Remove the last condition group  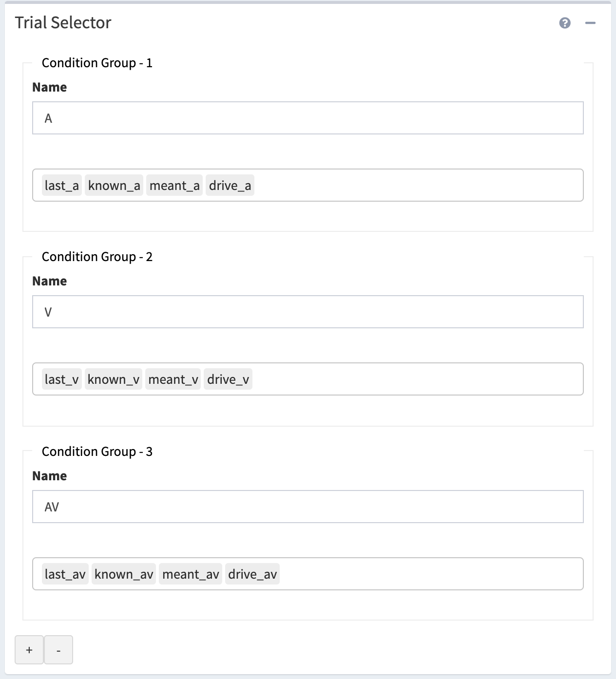tap(58, 650)
